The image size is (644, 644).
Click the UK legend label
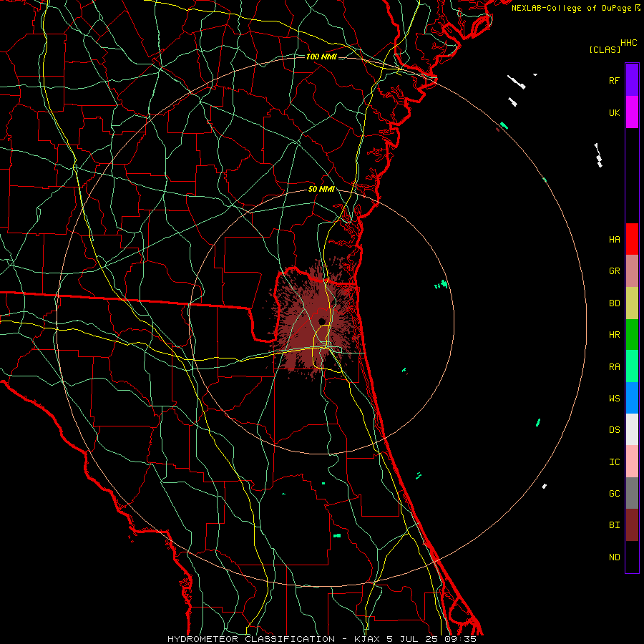pyautogui.click(x=614, y=112)
